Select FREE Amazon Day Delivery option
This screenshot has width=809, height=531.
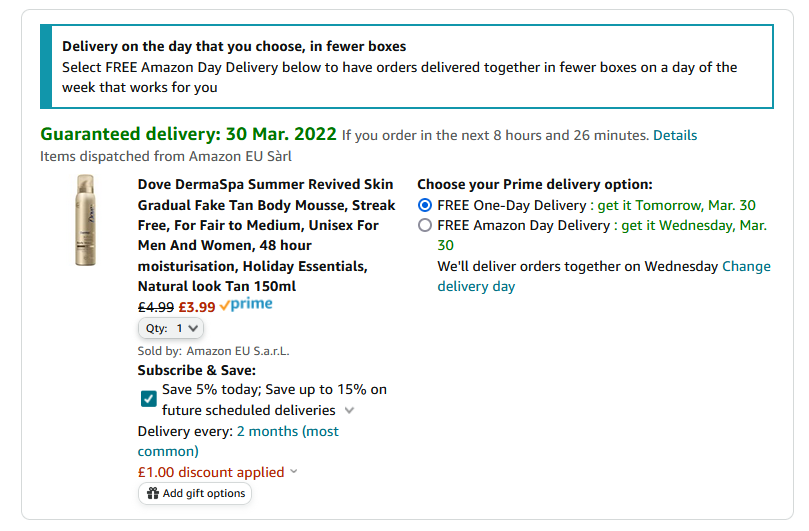coord(425,226)
